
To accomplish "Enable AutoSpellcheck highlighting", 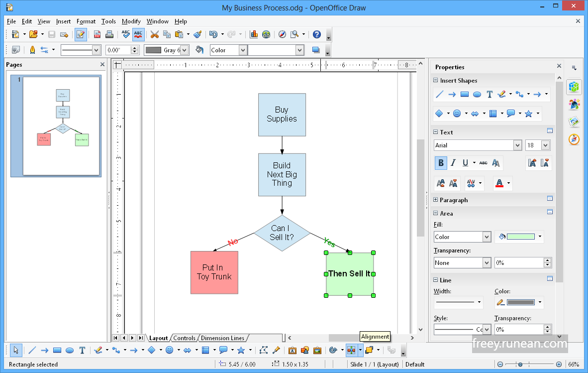I will point(138,34).
